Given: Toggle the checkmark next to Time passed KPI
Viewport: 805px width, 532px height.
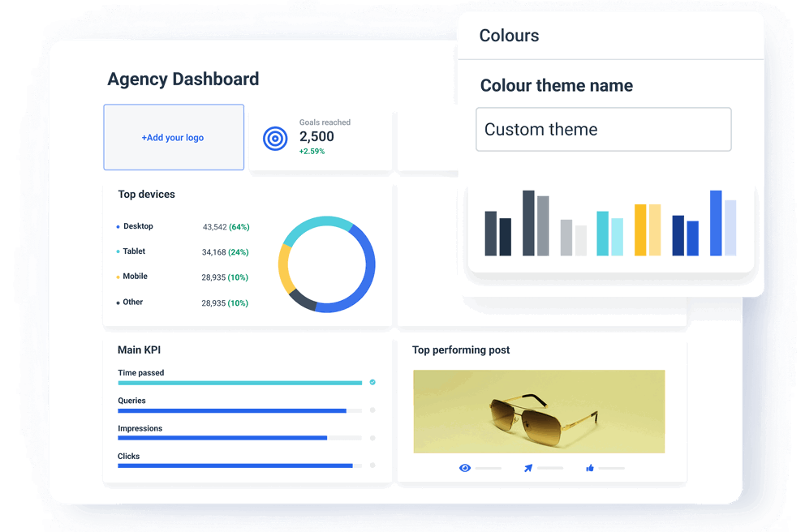Looking at the screenshot, I should point(372,382).
